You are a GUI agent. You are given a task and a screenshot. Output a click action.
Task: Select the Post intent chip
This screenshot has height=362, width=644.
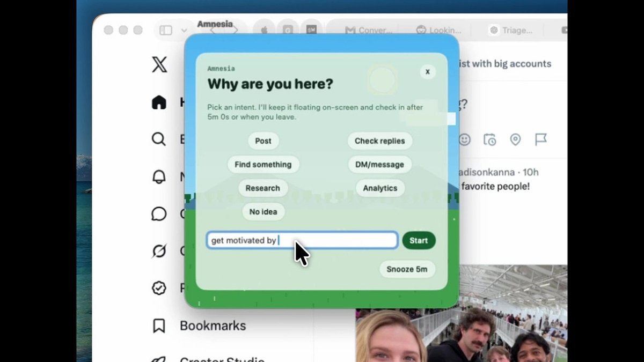point(263,141)
